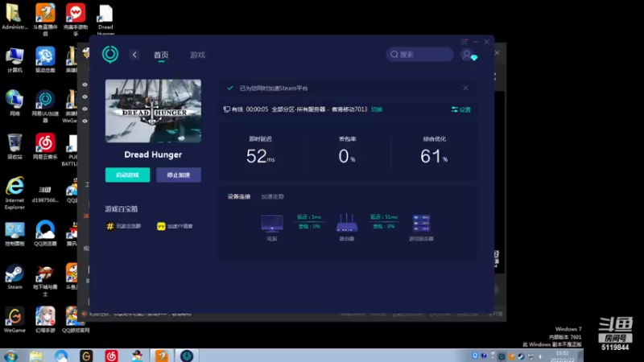Select the 加速走势 tab
The image size is (644, 362).
(272, 196)
